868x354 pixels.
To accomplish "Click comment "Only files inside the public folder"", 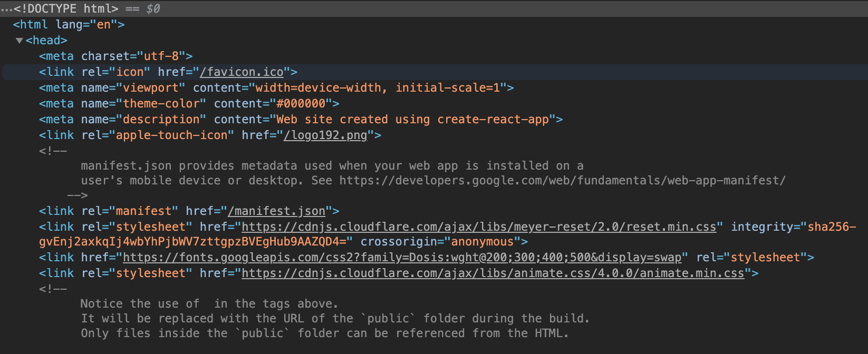I will coord(325,333).
